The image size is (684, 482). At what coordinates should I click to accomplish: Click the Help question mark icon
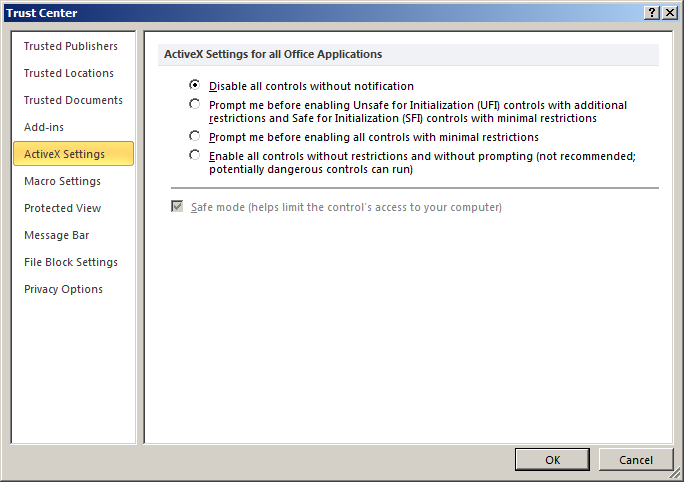tap(652, 13)
